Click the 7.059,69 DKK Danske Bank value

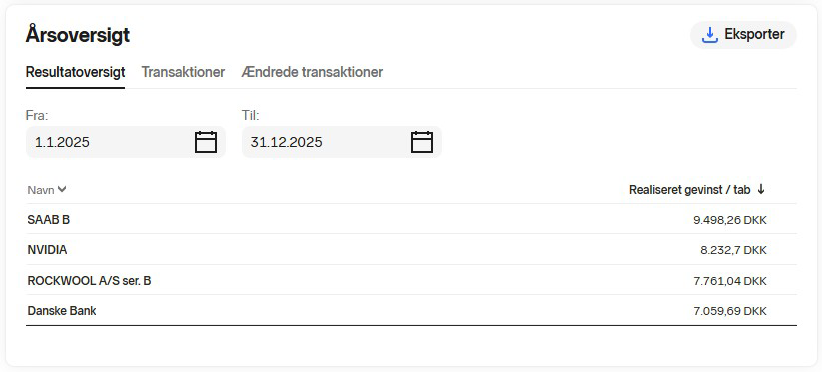(x=730, y=312)
